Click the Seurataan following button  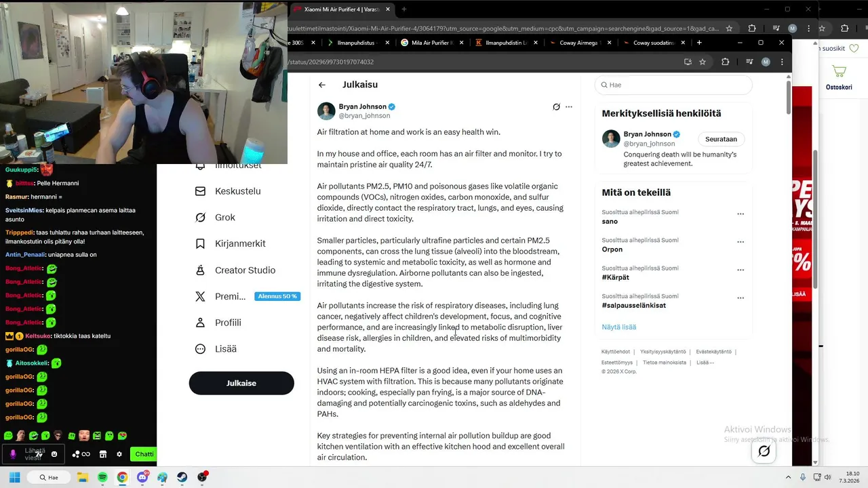pos(721,139)
